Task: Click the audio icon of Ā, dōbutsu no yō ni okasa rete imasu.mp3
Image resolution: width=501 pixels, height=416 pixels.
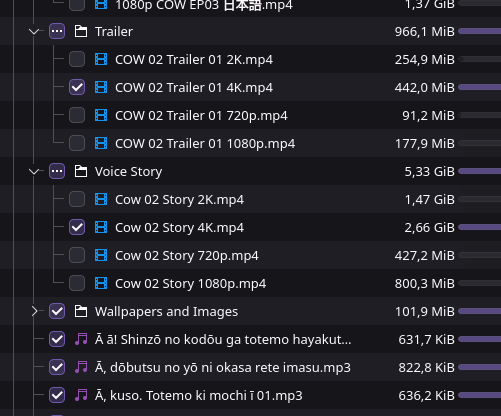Action: click(81, 367)
